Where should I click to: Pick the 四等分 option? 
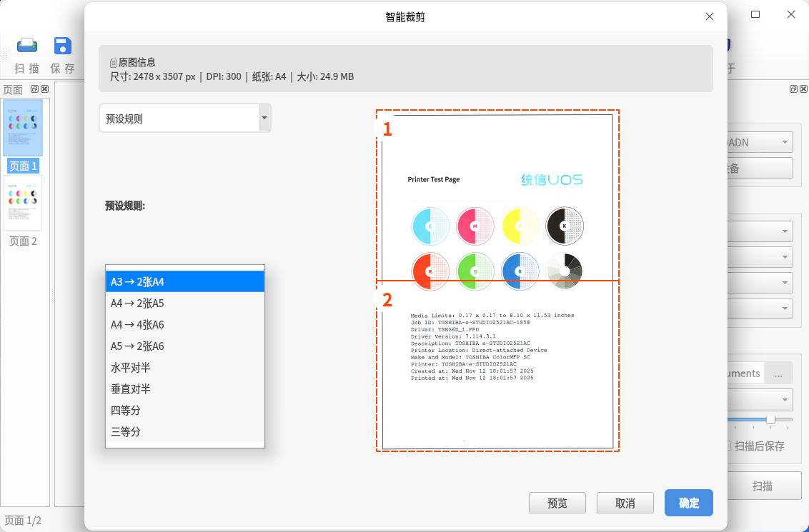(x=184, y=411)
